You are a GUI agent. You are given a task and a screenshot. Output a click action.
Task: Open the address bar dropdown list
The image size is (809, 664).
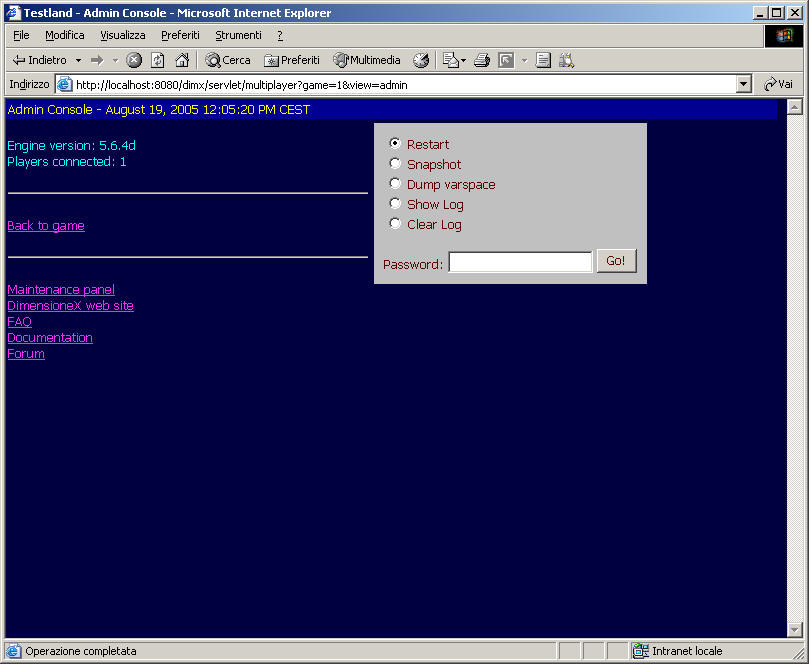(743, 84)
